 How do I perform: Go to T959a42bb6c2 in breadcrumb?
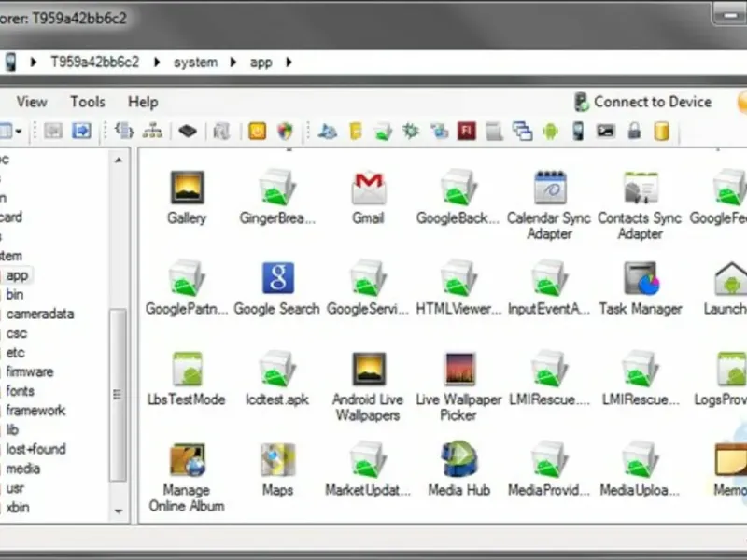[x=95, y=63]
